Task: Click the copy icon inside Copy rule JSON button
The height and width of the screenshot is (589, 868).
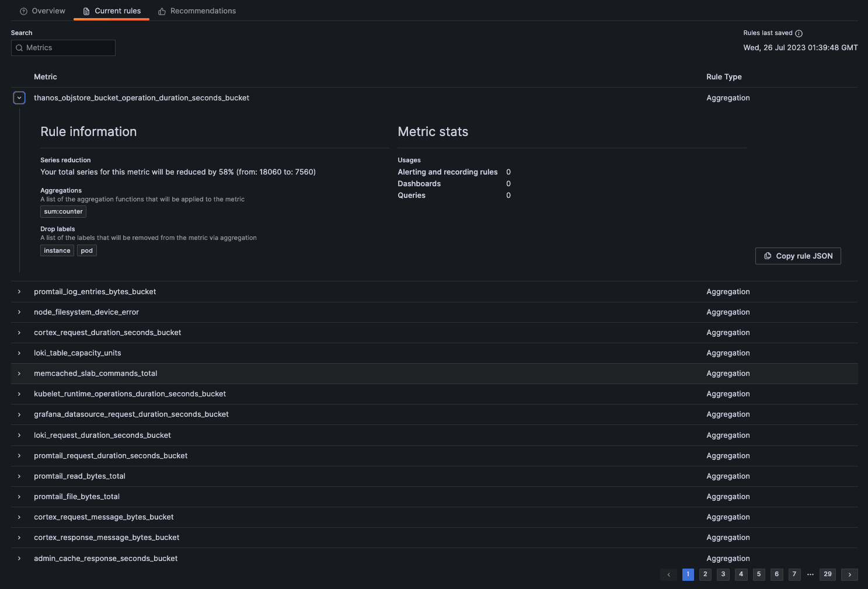Action: (x=768, y=256)
